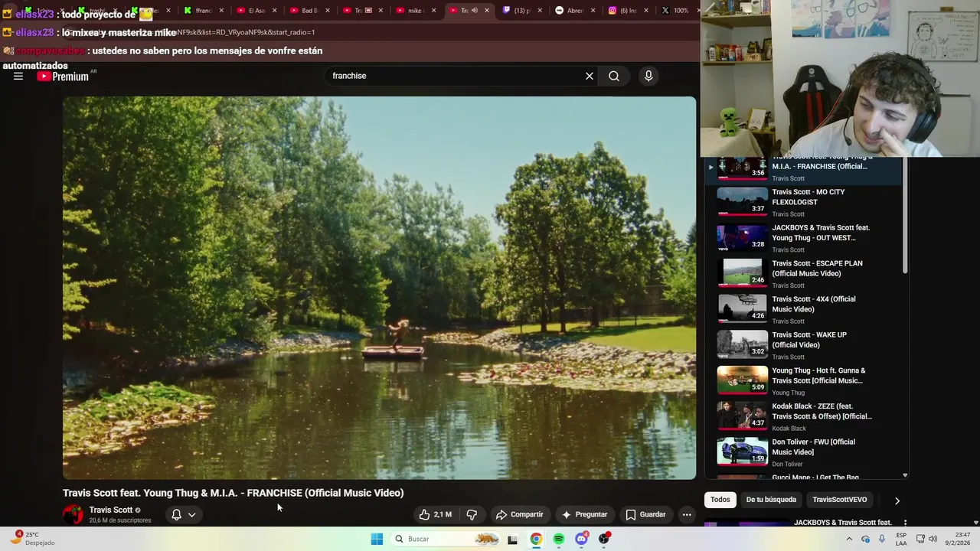The height and width of the screenshot is (551, 980).
Task: Open 'Kodak Black - ZEZE' playlist title
Action: pyautogui.click(x=822, y=412)
